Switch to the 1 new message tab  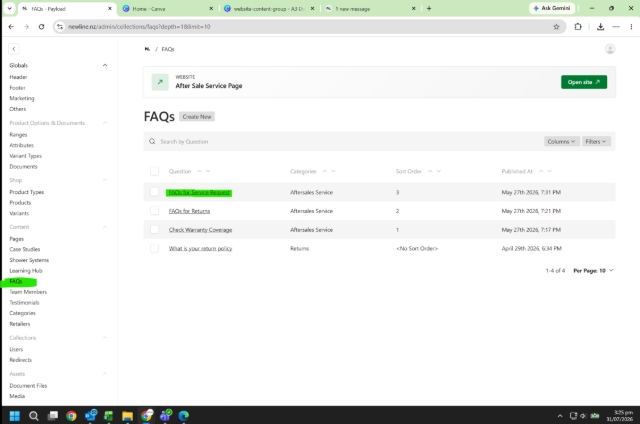point(370,9)
